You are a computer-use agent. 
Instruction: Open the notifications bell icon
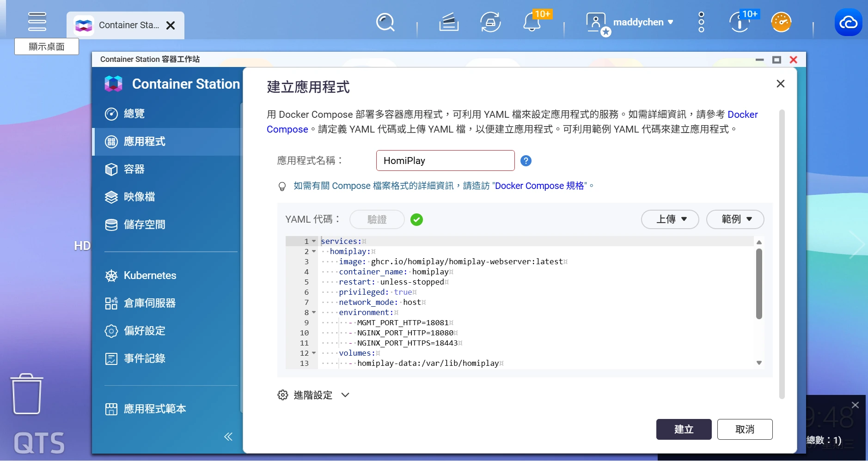[532, 22]
